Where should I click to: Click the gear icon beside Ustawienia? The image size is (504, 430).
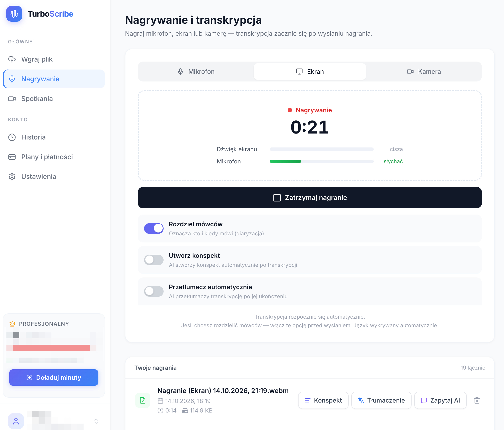[x=12, y=177]
